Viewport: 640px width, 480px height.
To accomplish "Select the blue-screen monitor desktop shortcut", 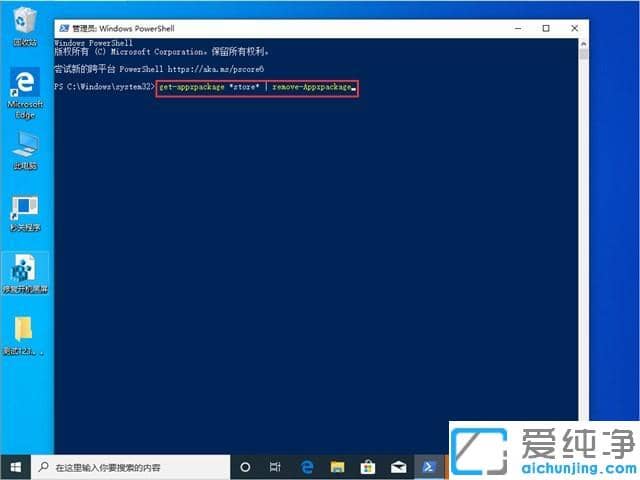I will (x=25, y=213).
